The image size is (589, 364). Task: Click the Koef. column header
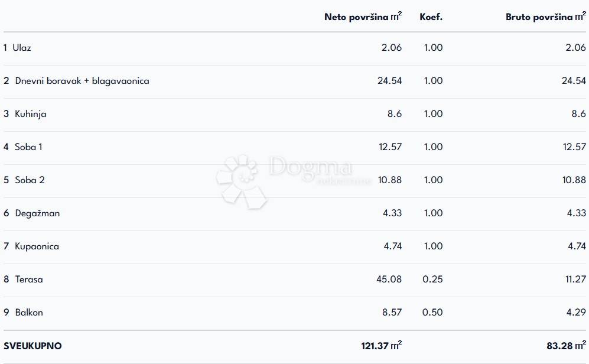pyautogui.click(x=431, y=17)
